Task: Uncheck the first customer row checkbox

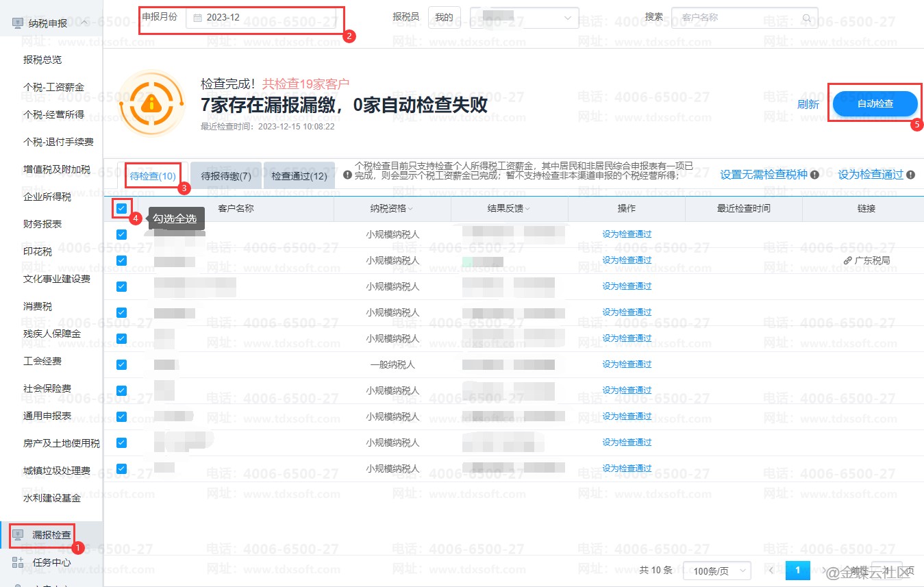Action: (121, 234)
